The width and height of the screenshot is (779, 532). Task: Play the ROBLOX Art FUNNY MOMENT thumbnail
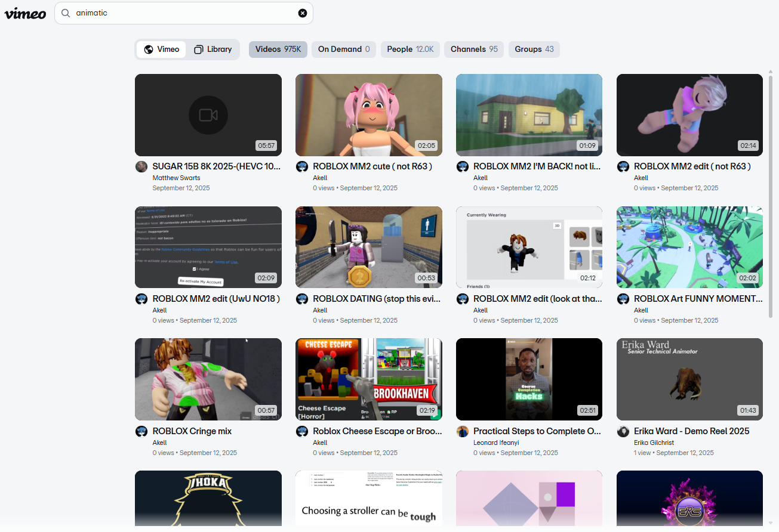click(690, 248)
